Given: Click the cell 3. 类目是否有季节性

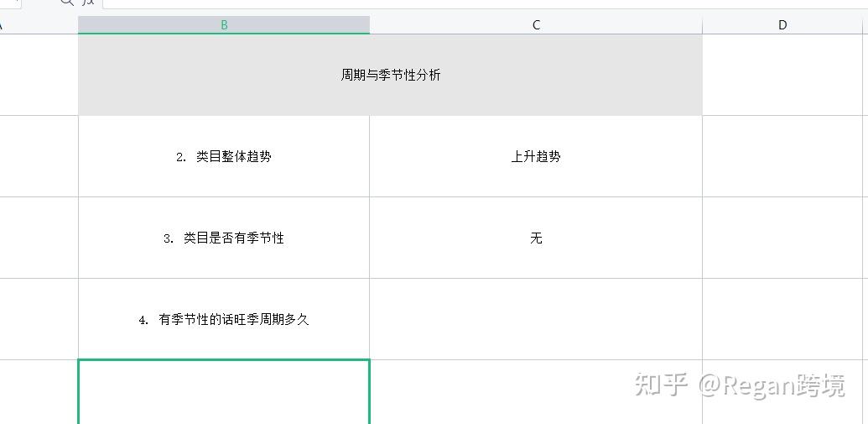Looking at the screenshot, I should 224,238.
